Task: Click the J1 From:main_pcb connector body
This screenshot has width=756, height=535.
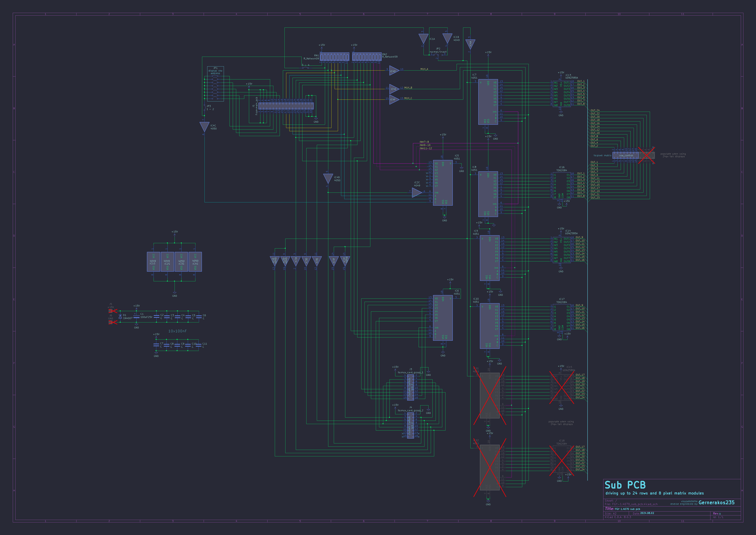Action: pyautogui.click(x=286, y=106)
